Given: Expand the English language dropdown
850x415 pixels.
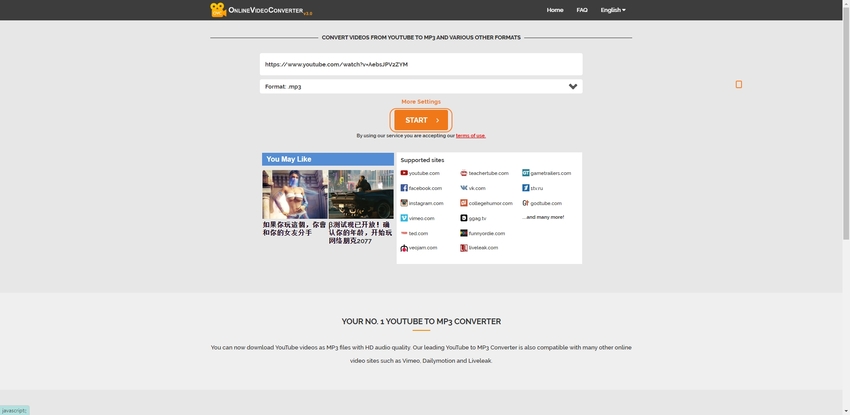Looking at the screenshot, I should click(x=613, y=10).
